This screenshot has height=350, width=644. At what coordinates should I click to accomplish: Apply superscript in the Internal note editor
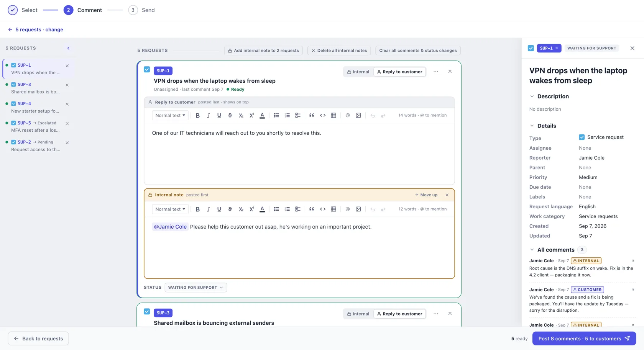[x=252, y=209]
